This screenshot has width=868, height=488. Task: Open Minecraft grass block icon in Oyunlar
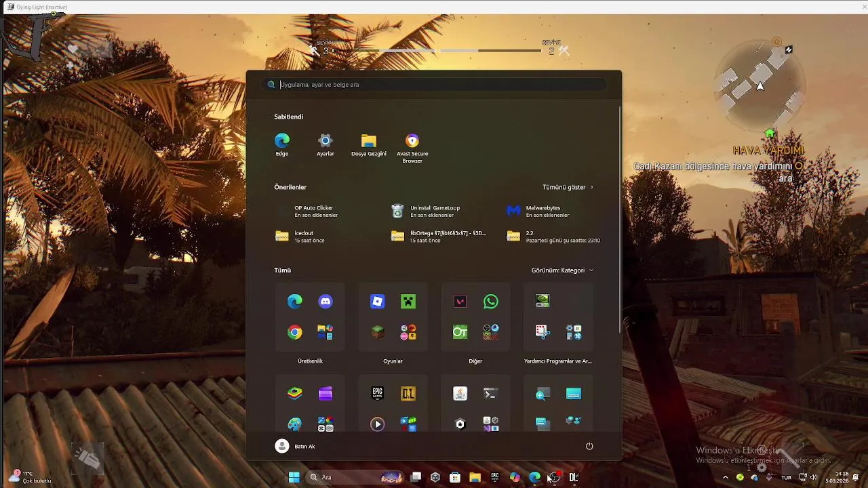click(378, 332)
